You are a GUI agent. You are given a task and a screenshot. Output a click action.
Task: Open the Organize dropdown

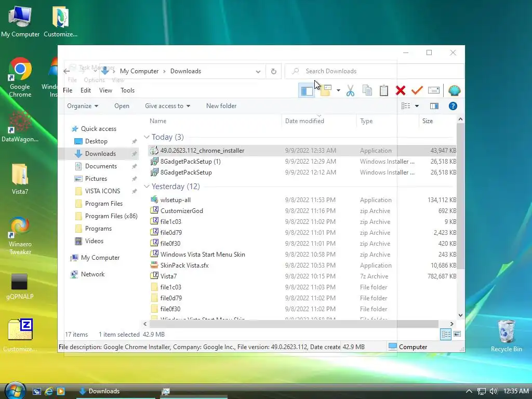pos(83,106)
